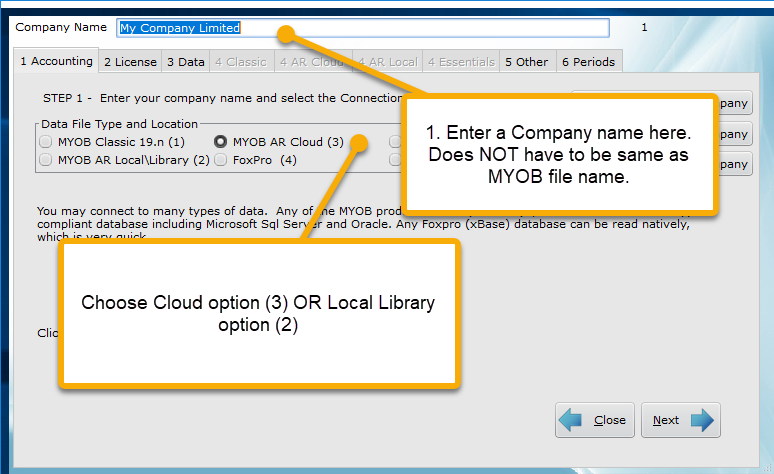Click the Next button

(681, 420)
